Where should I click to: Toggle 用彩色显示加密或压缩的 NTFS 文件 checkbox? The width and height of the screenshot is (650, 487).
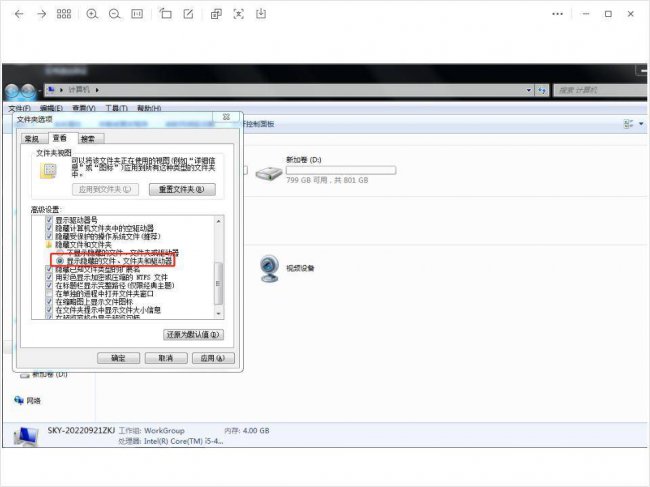click(49, 277)
